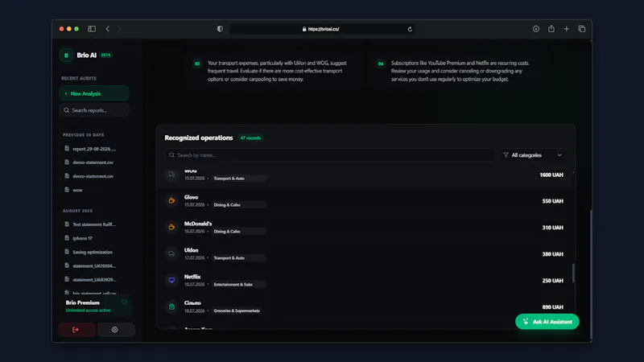
Task: Open the privacy shield icon in toolbar
Action: [x=220, y=29]
